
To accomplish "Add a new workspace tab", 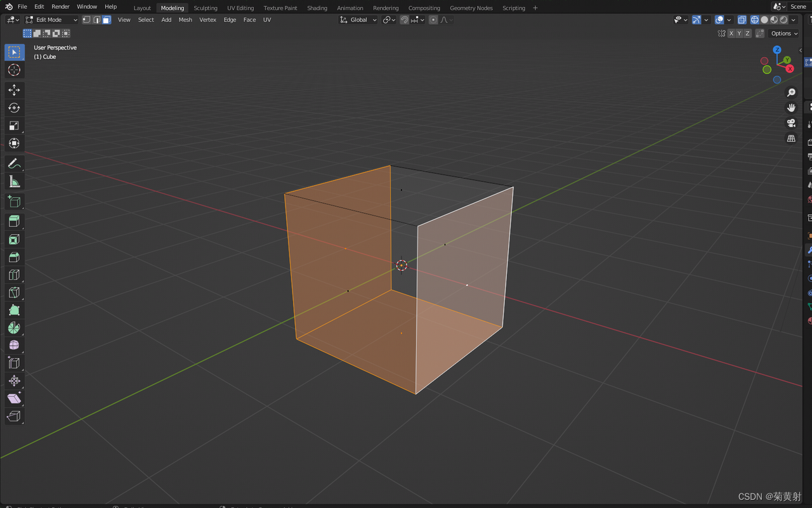I will click(535, 8).
